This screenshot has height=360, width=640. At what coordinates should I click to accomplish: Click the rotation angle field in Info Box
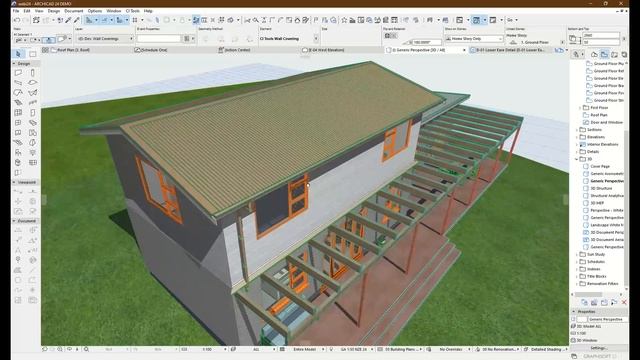[x=427, y=42]
